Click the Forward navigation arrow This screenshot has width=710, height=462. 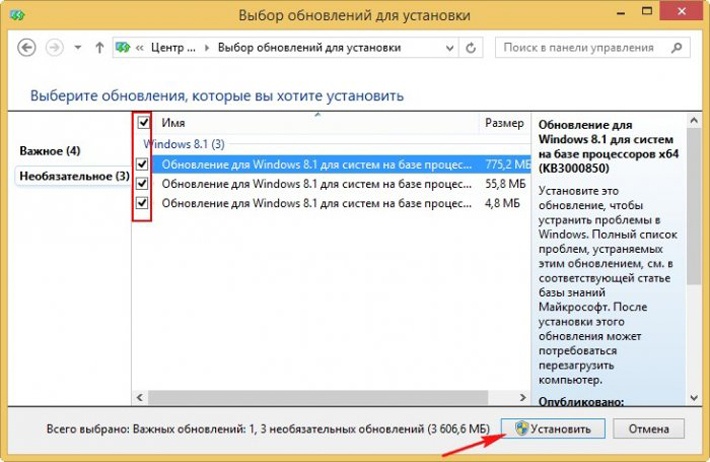(54, 48)
